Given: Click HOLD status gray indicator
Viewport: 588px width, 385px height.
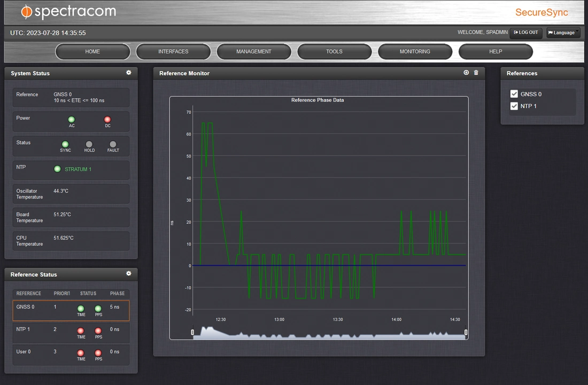Looking at the screenshot, I should [89, 144].
